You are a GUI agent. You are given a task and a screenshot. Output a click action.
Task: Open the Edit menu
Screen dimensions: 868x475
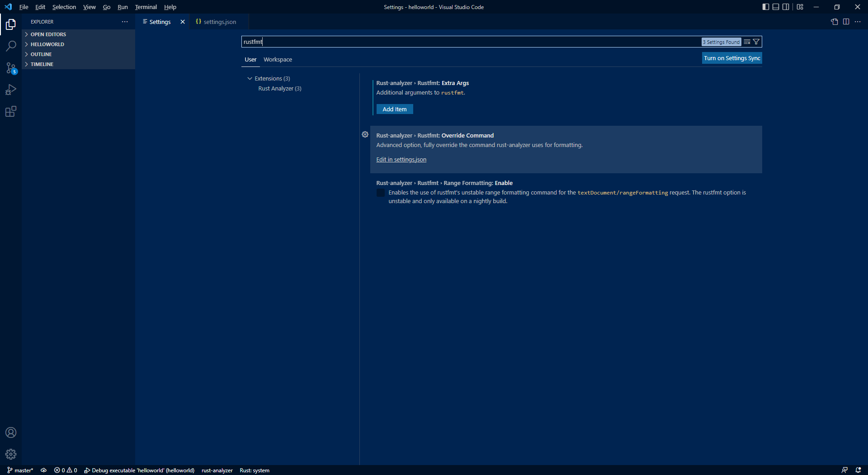[x=40, y=7]
